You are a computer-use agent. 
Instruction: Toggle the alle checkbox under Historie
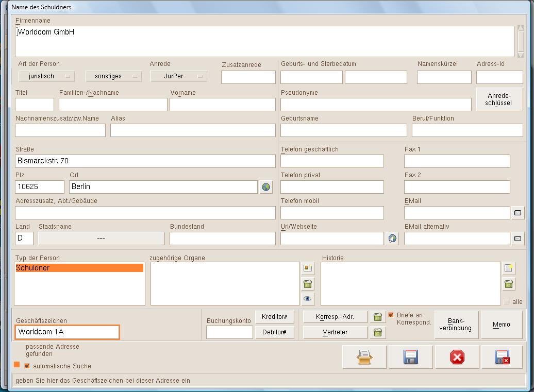pos(506,301)
